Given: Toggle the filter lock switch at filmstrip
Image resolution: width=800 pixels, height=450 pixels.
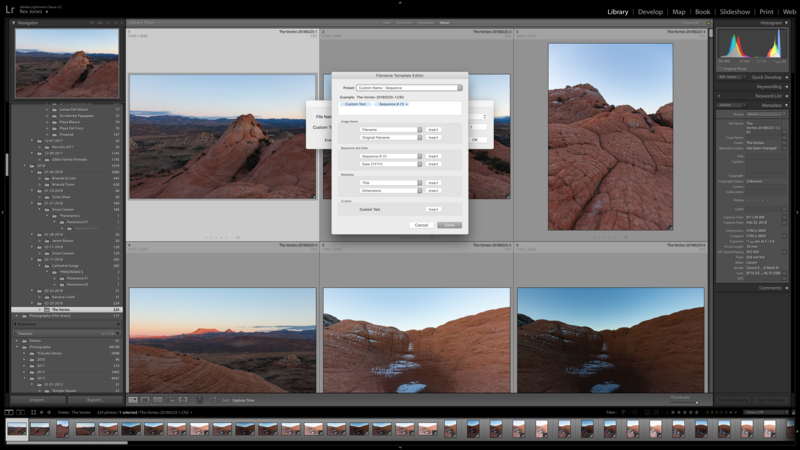Looking at the screenshot, I should pos(793,412).
